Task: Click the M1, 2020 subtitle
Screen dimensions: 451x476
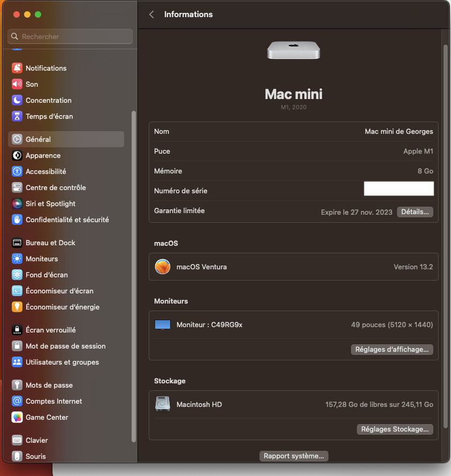Action: pos(294,107)
